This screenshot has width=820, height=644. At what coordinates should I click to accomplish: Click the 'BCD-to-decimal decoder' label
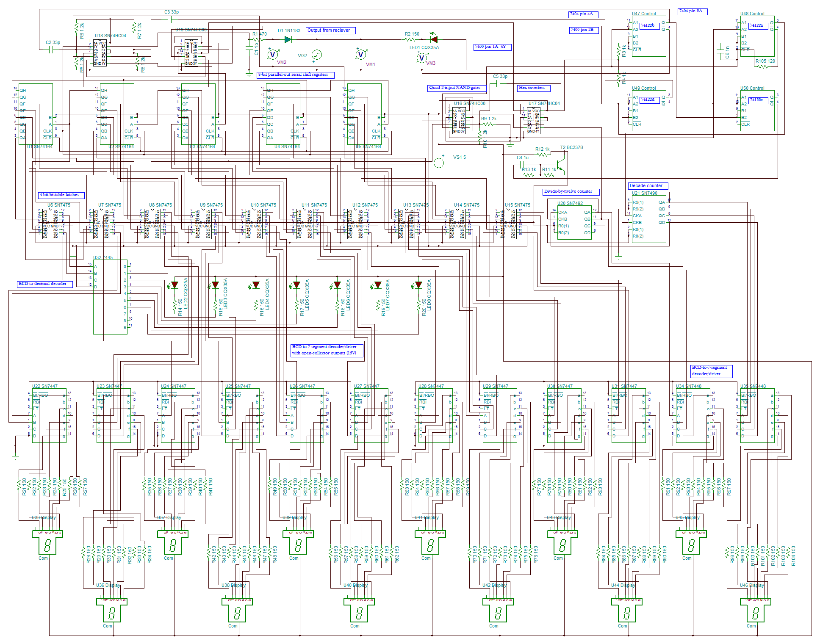[44, 284]
